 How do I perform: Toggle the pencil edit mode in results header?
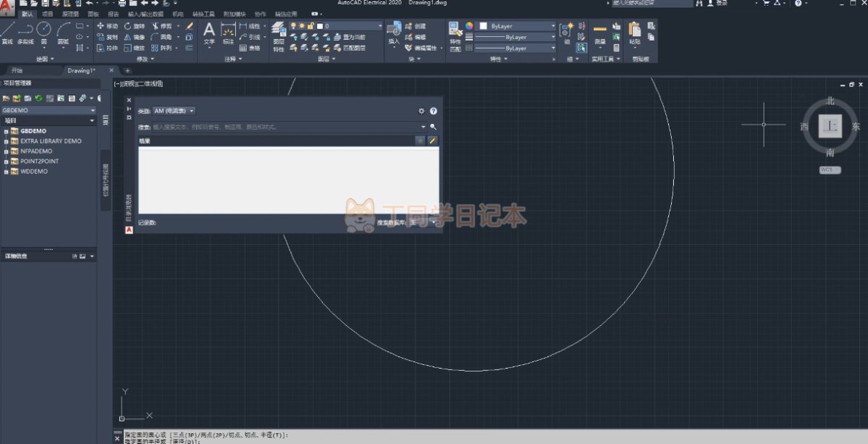[x=432, y=141]
